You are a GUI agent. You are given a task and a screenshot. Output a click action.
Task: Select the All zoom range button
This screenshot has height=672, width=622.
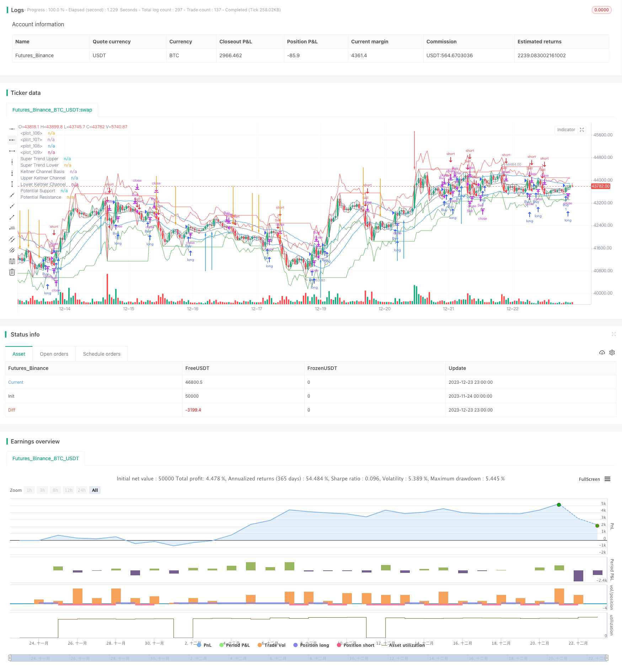click(95, 490)
